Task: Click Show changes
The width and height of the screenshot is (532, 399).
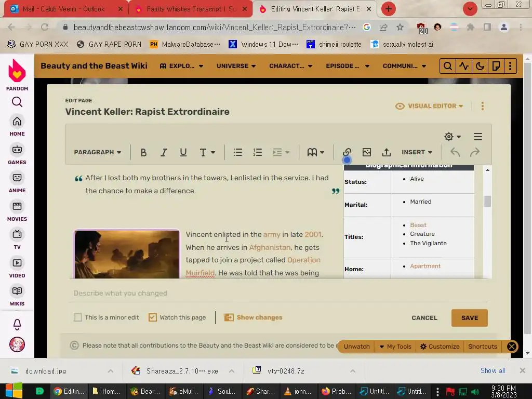Action: point(253,317)
